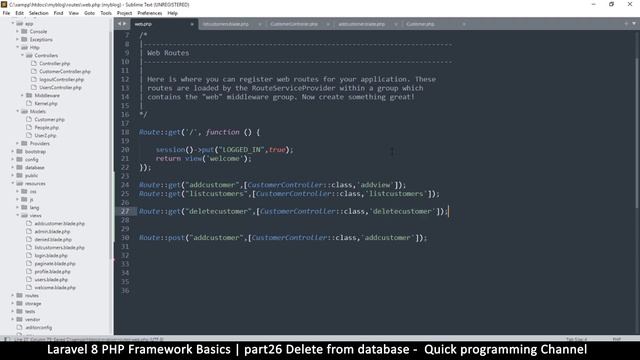Collapse the resources folder
640x360 pixels.
click(x=13, y=183)
